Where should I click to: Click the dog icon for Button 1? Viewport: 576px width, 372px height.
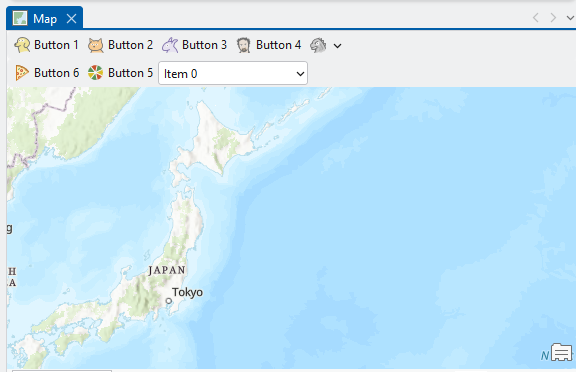coord(22,45)
